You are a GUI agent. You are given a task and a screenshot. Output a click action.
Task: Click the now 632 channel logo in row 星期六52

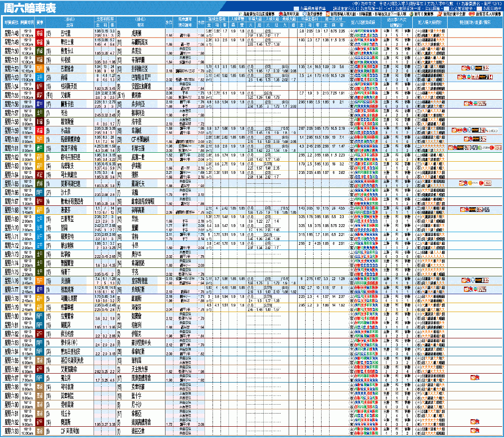click(481, 68)
